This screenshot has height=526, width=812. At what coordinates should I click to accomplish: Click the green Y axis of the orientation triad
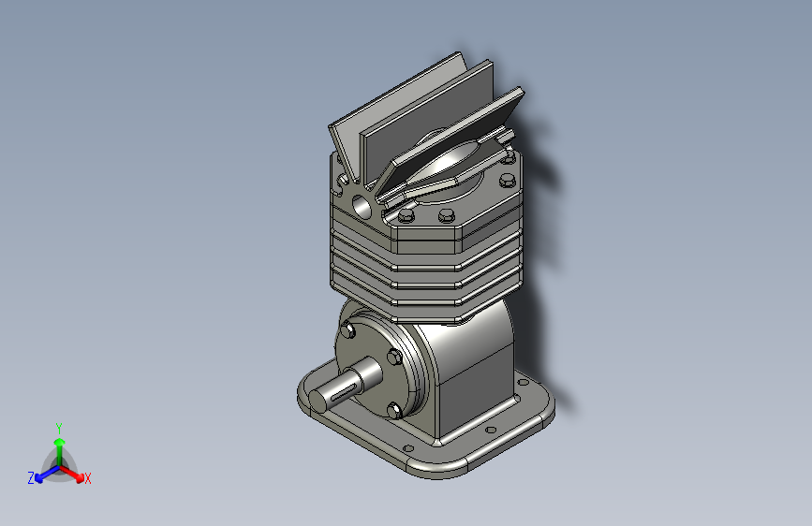click(x=60, y=452)
